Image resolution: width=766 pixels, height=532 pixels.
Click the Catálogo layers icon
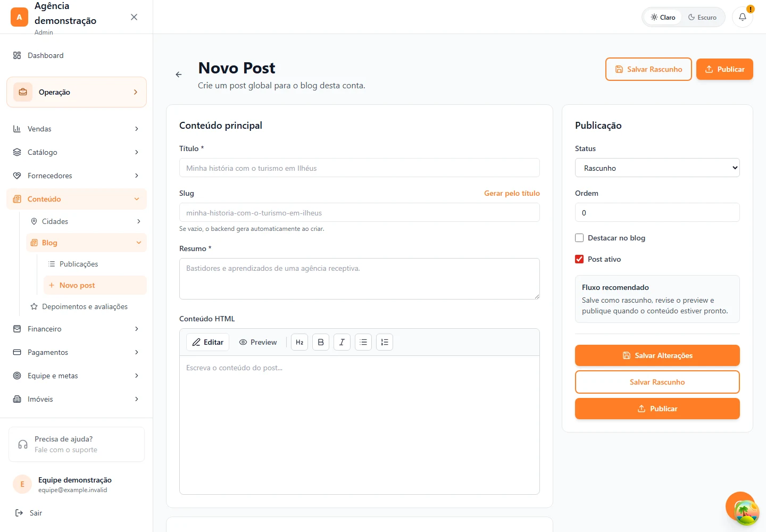pyautogui.click(x=17, y=152)
